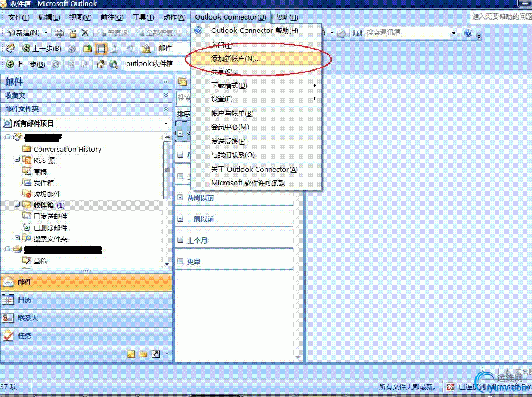Click the folder tree scrollbar down arrow
The image size is (532, 397).
click(167, 264)
